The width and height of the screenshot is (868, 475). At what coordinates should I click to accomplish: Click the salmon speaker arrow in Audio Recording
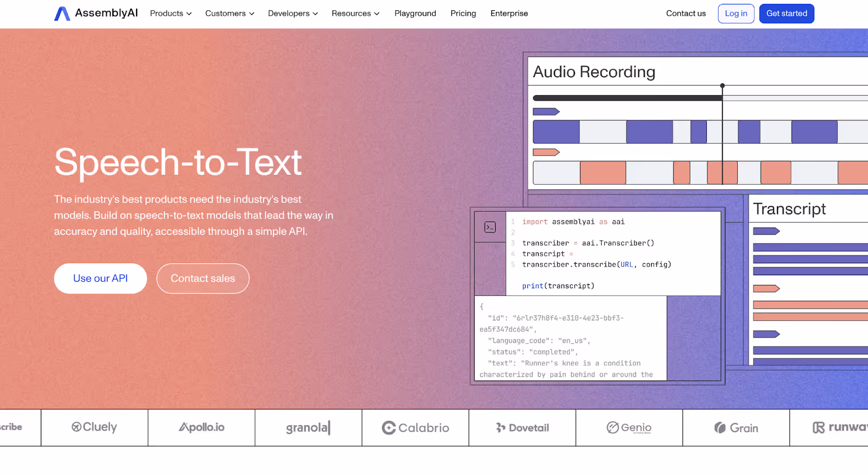pyautogui.click(x=546, y=153)
